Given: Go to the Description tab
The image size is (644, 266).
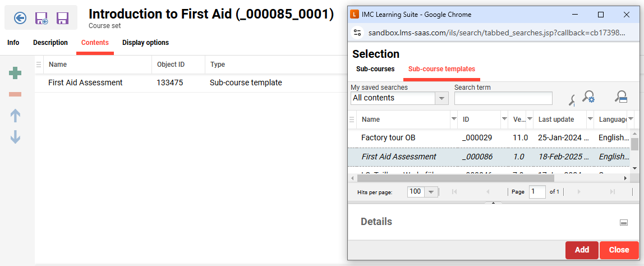Looking at the screenshot, I should (x=50, y=43).
